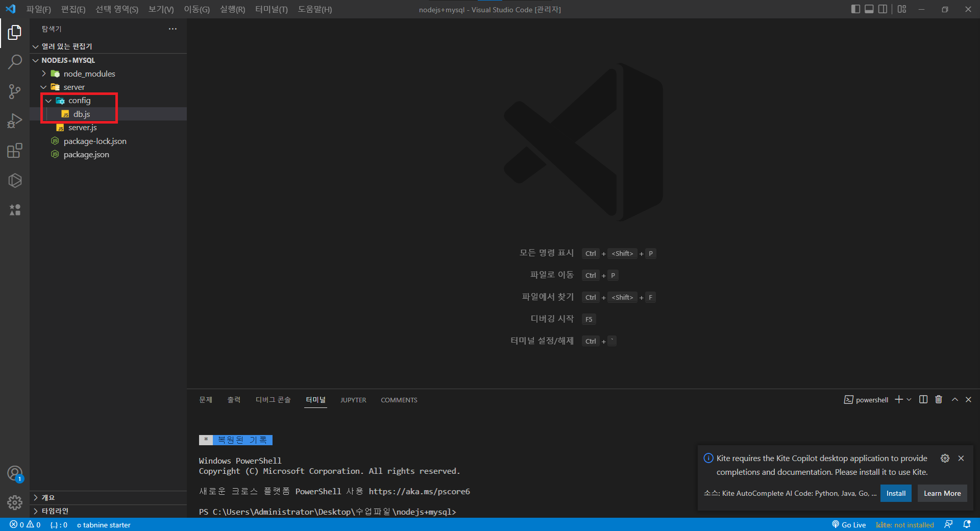Open the 파일(F) menu

tap(38, 9)
